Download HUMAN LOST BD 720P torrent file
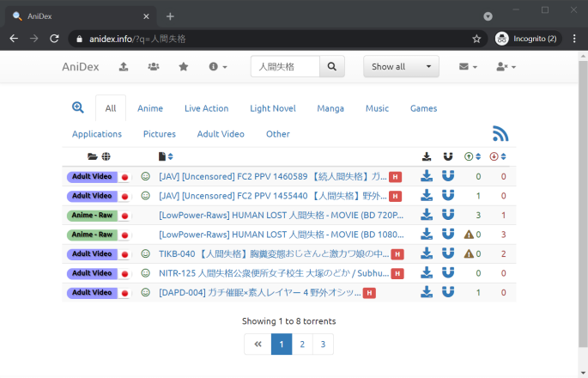 tap(427, 214)
